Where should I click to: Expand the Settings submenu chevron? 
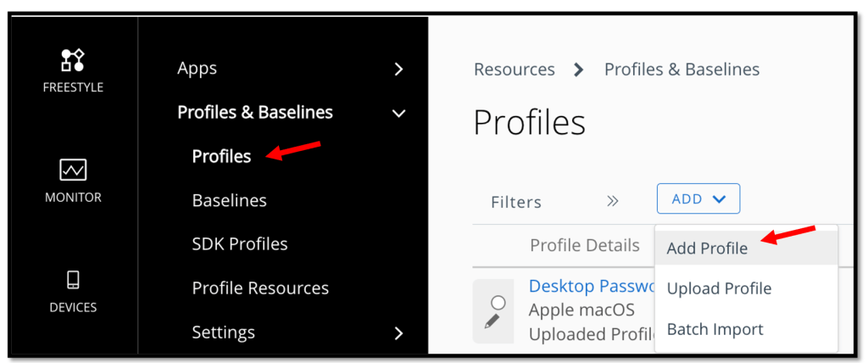(x=399, y=333)
